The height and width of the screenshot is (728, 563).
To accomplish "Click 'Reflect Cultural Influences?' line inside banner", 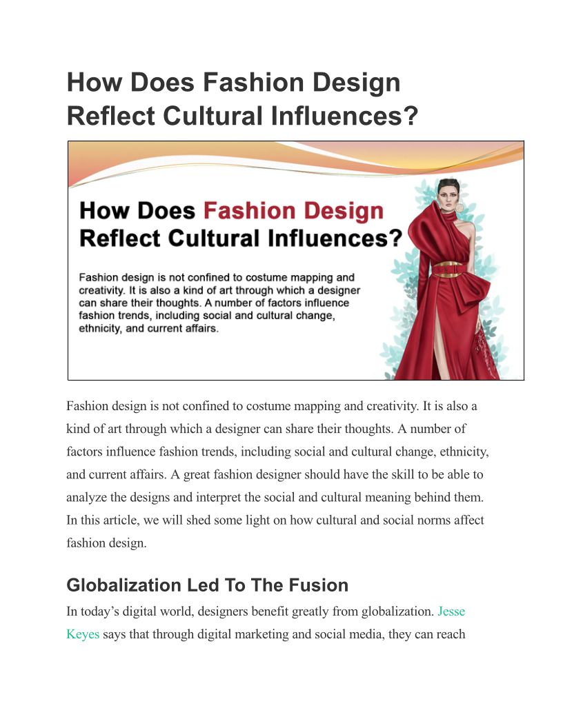I will pyautogui.click(x=241, y=239).
